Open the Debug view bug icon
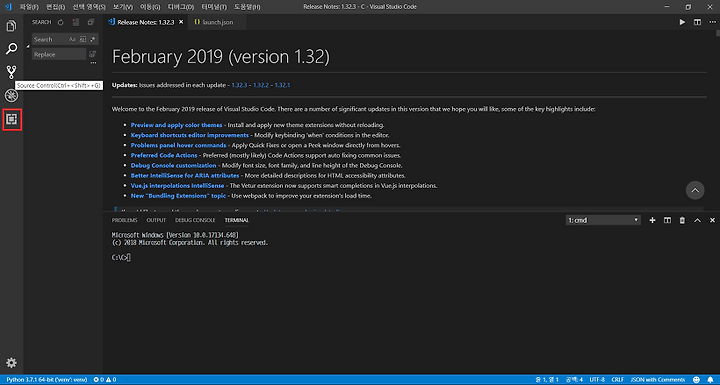 [11, 95]
